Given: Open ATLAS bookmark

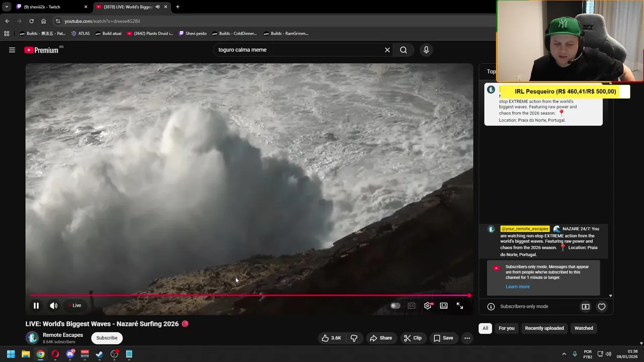Looking at the screenshot, I should point(80,34).
